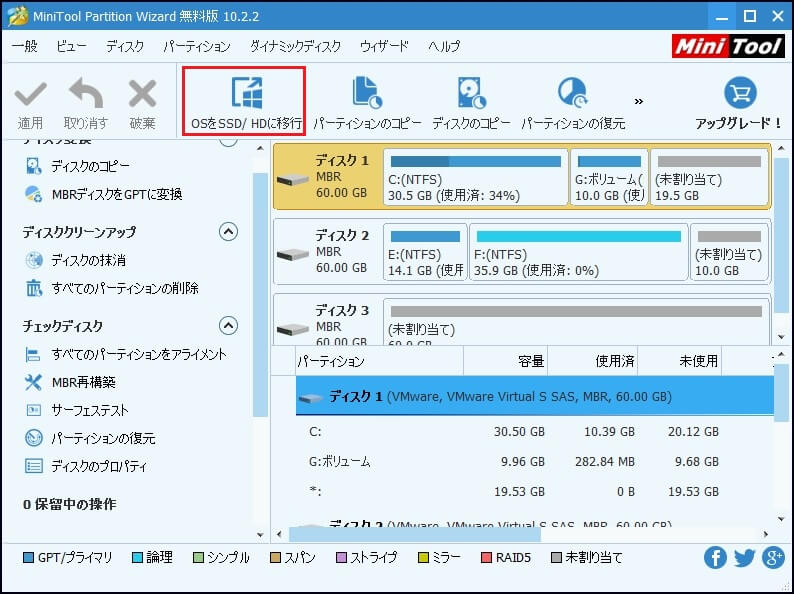This screenshot has width=794, height=594.
Task: Start サーフェステスト from sidebar
Action: coord(77,410)
